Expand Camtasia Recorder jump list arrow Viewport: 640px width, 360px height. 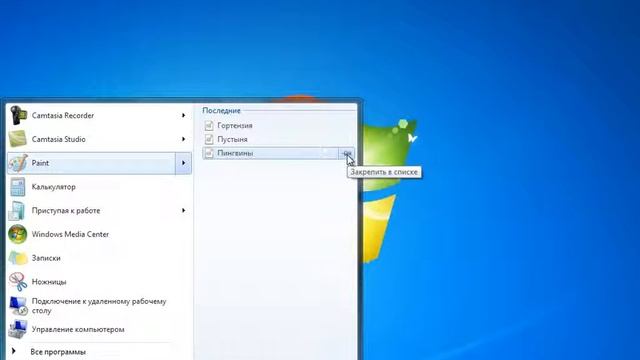(x=183, y=116)
